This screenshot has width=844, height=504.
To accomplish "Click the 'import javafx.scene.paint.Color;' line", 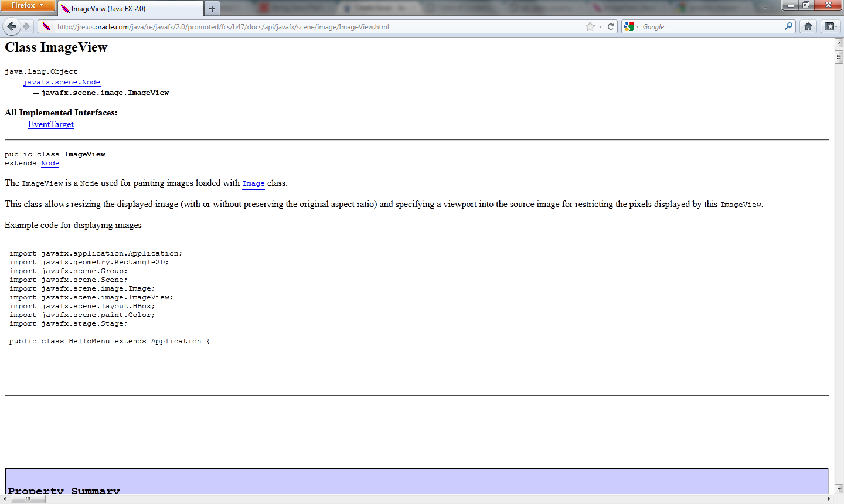I will (x=82, y=315).
